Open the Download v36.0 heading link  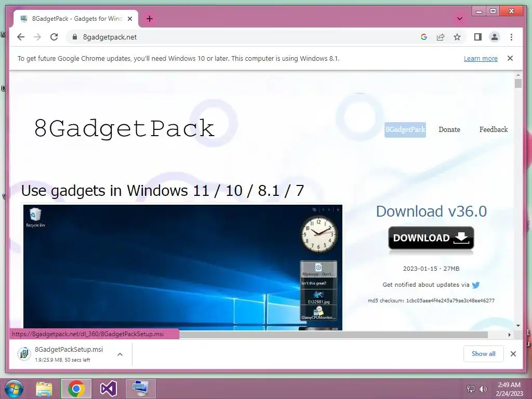[x=431, y=211]
